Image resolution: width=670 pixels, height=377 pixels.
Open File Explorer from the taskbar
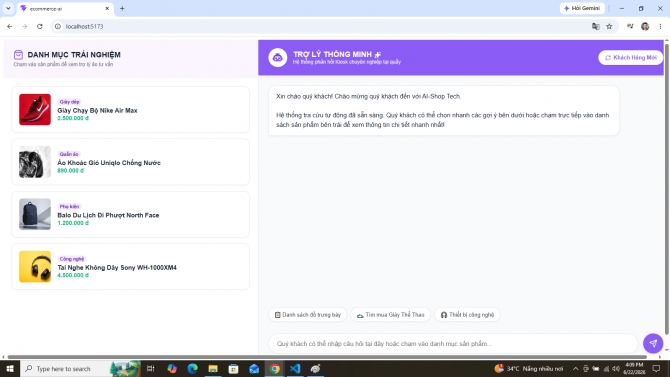213,368
